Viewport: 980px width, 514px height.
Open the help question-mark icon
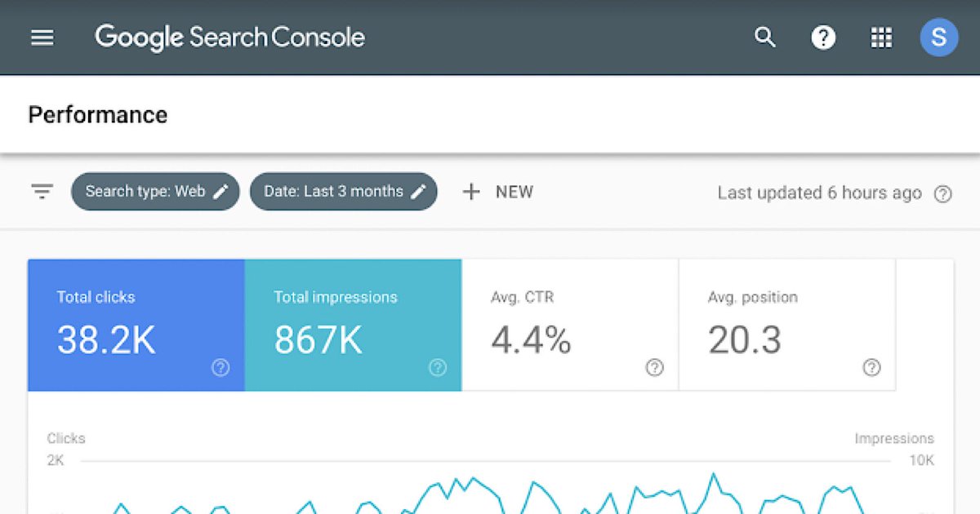pyautogui.click(x=824, y=38)
